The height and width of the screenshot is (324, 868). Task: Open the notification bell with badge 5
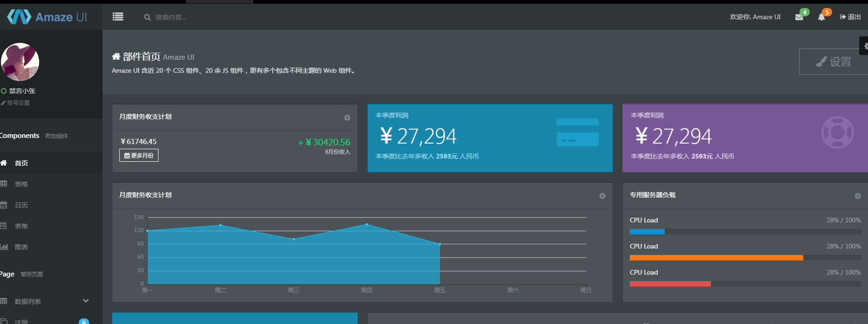821,17
